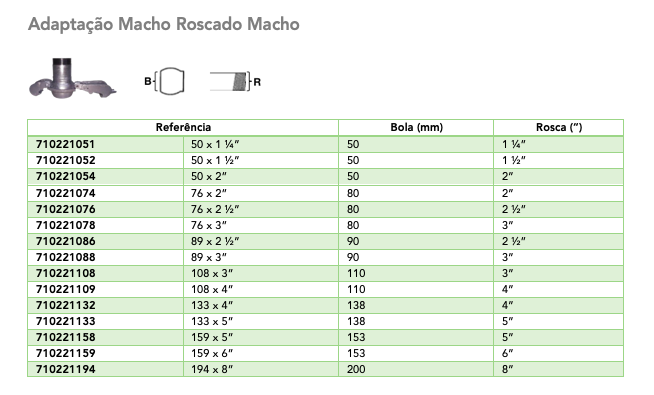Click reference code 710221159
The height and width of the screenshot is (395, 654).
tap(65, 353)
